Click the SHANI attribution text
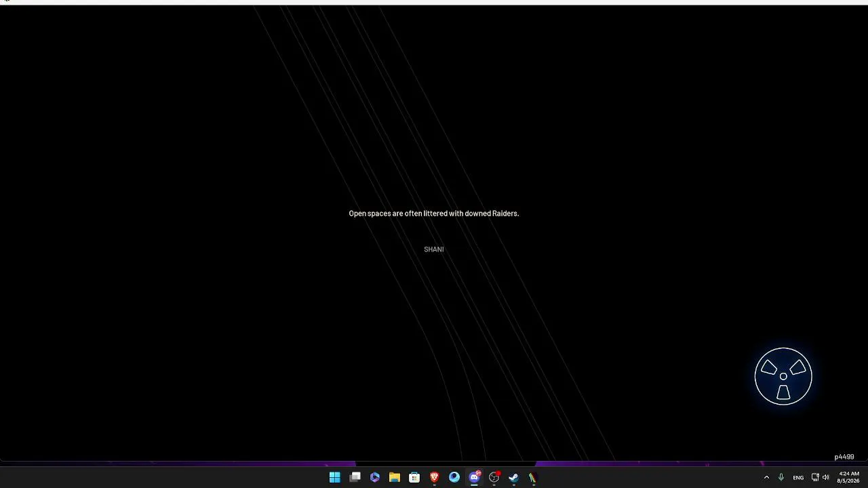 pos(434,249)
